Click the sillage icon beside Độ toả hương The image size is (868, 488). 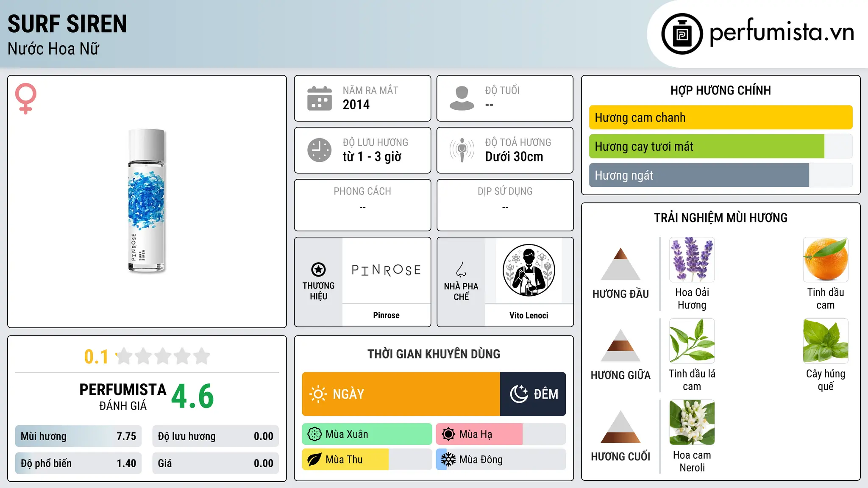462,150
